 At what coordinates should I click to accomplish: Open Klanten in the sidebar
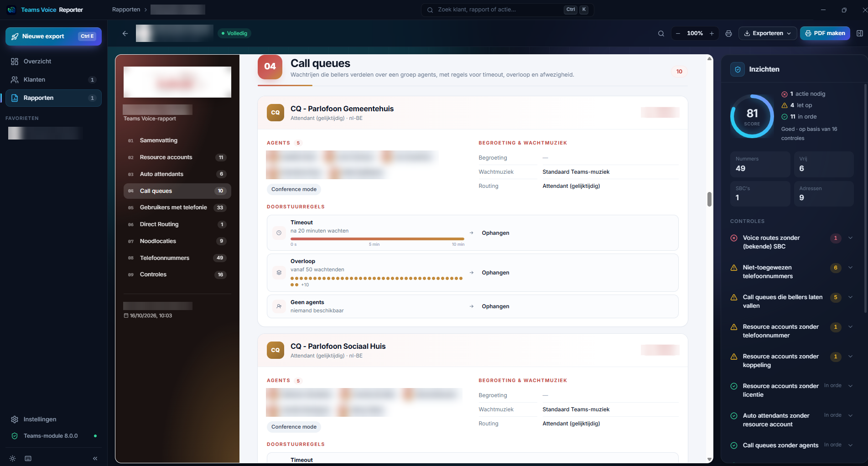point(53,79)
